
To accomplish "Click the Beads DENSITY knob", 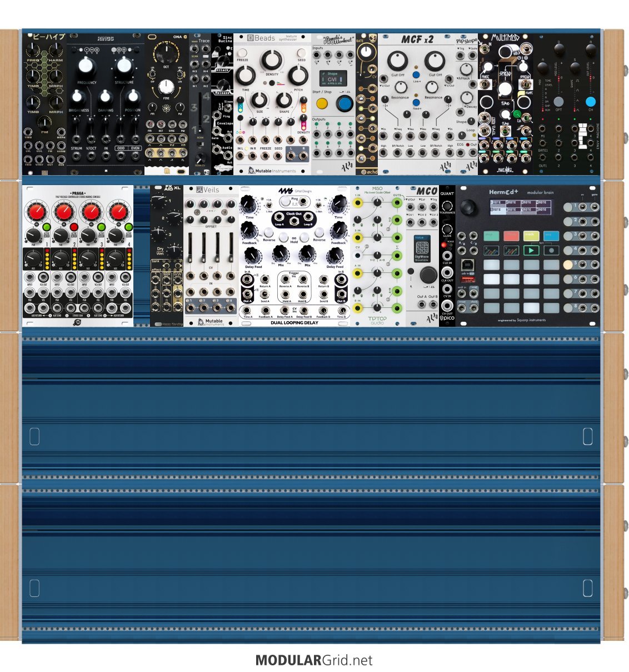I will tap(272, 61).
